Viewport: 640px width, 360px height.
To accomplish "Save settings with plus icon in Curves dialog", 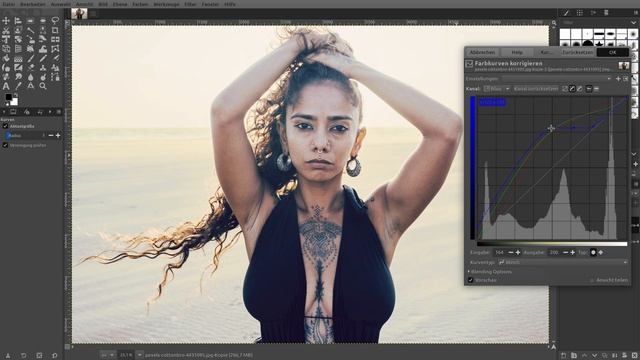I will click(618, 79).
